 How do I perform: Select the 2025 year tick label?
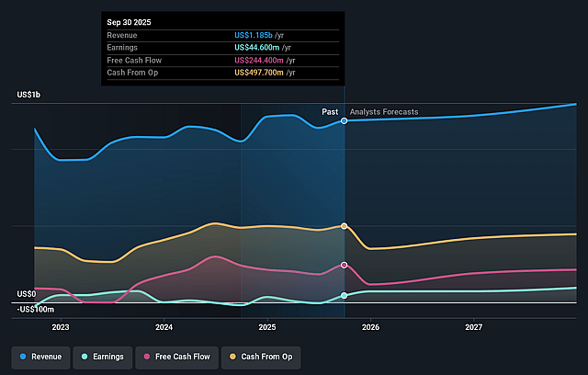267,326
